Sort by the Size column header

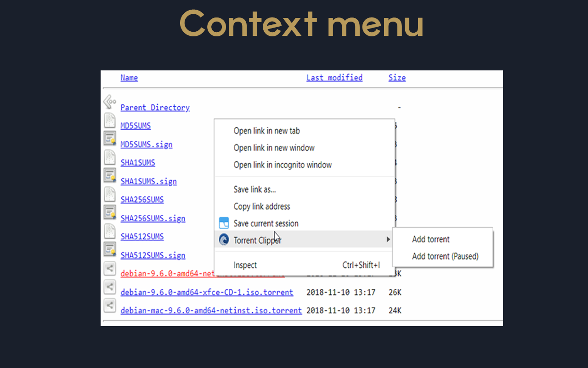coord(397,78)
